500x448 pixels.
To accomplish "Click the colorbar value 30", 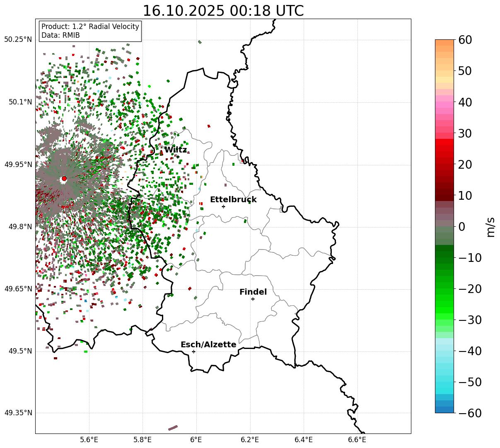I will tap(465, 133).
